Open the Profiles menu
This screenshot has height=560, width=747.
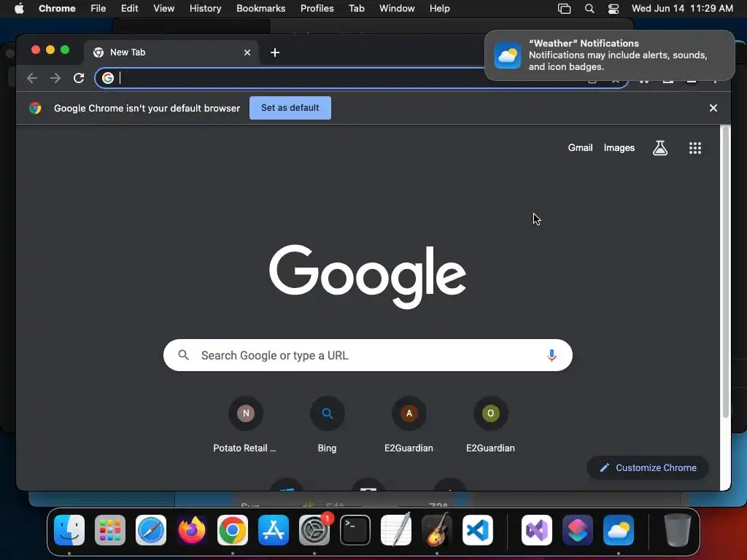[x=317, y=9]
